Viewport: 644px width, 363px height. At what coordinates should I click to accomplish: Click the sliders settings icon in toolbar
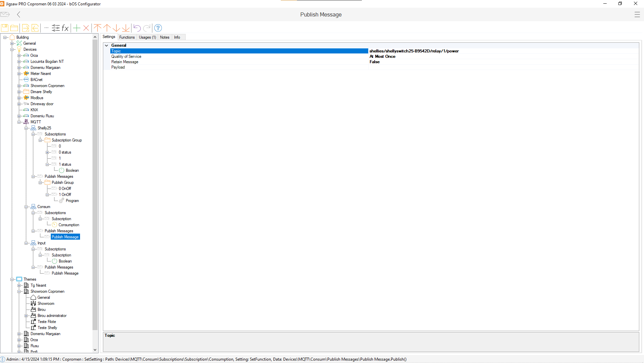56,28
